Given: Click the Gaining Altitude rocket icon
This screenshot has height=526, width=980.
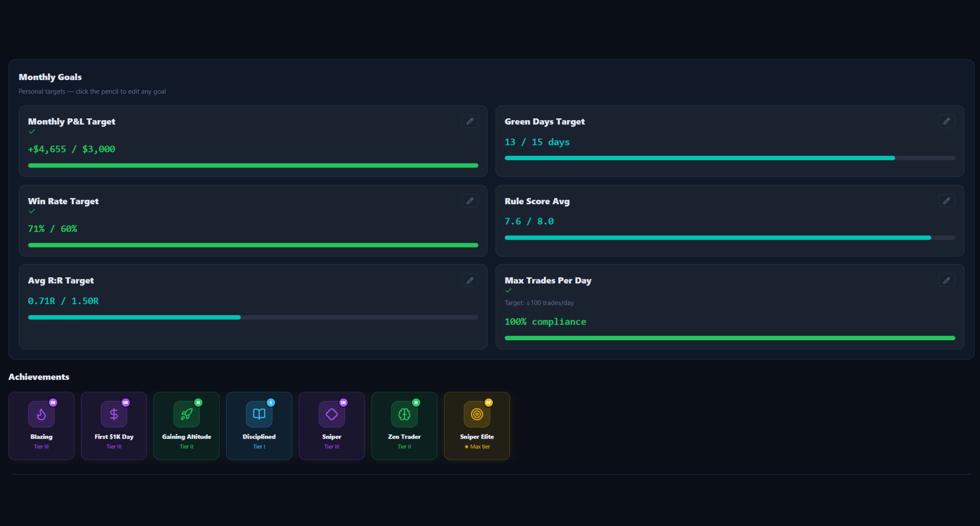Looking at the screenshot, I should tap(187, 414).
